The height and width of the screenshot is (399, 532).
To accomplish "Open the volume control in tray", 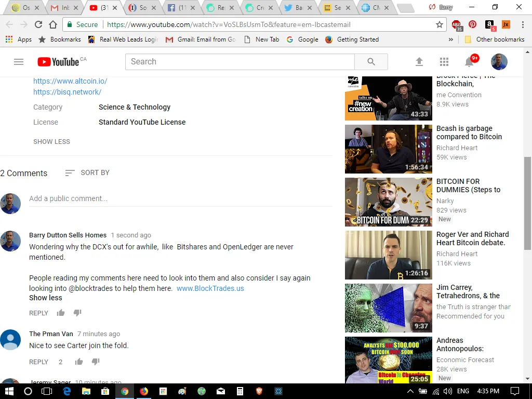I will [x=448, y=392].
